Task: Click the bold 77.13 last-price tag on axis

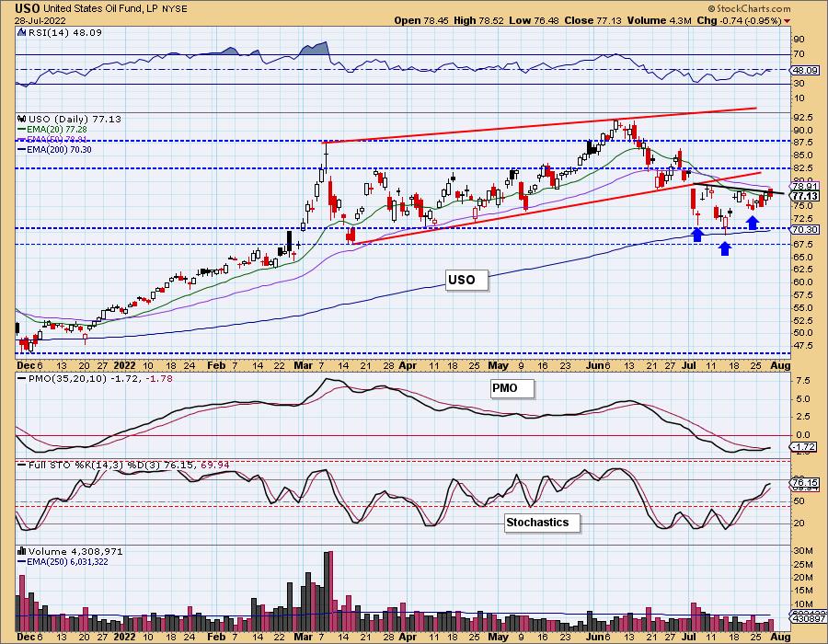Action: tap(805, 196)
